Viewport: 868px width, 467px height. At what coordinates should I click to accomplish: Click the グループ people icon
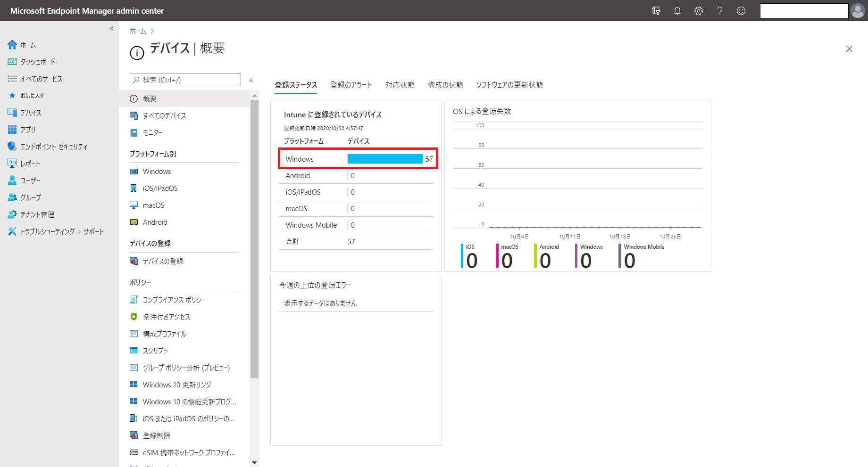[12, 197]
